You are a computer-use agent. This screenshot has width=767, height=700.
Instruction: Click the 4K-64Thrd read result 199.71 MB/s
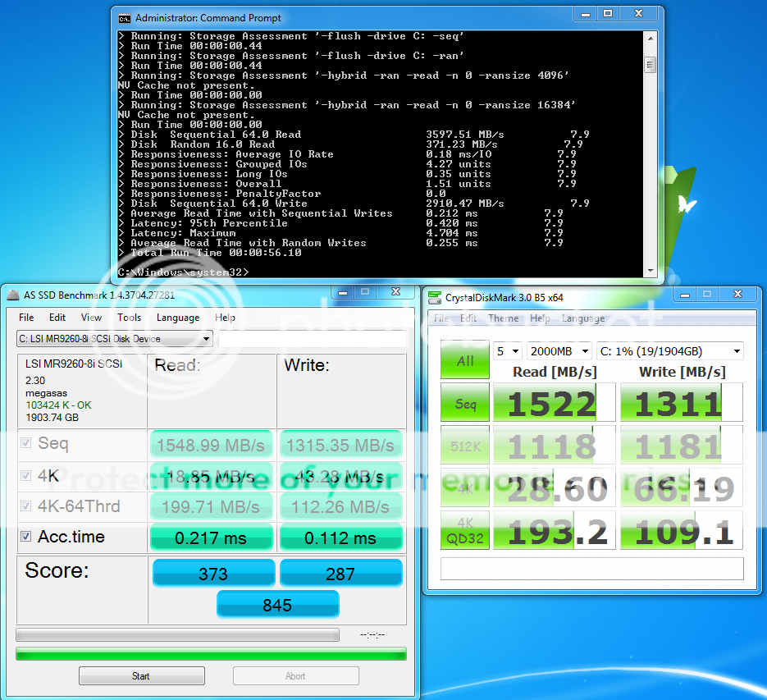point(212,506)
